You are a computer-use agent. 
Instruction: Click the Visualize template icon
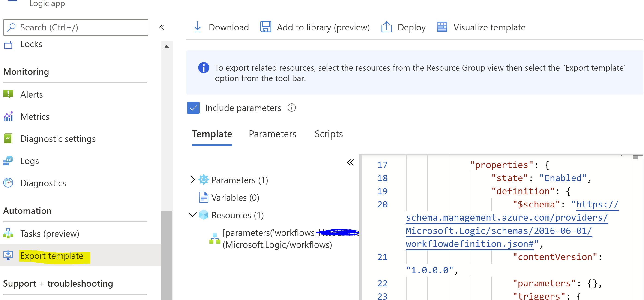(442, 27)
